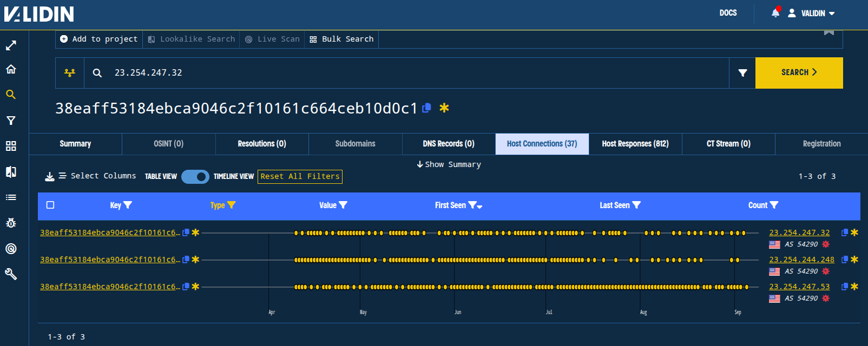Viewport: 868px width, 346px height.
Task: Go to Home in the sidebar
Action: 11,69
